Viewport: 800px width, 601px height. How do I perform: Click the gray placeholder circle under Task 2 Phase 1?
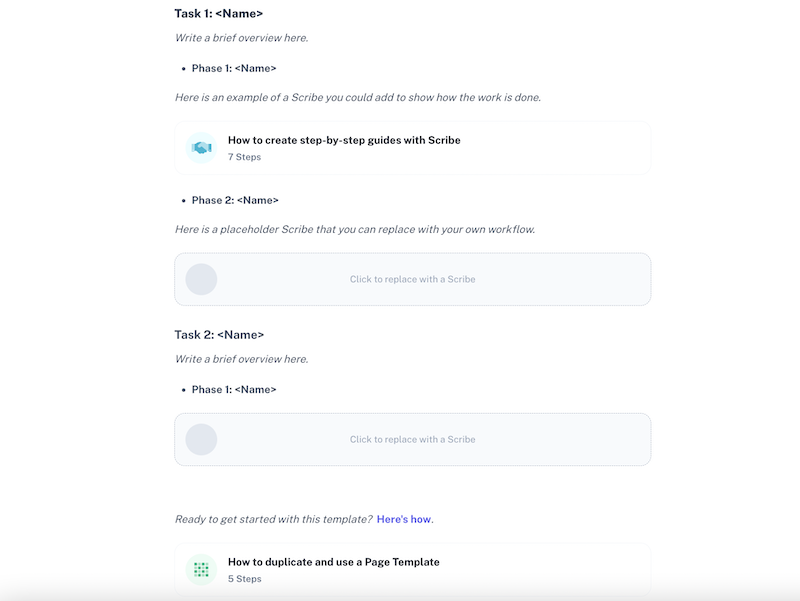click(201, 438)
